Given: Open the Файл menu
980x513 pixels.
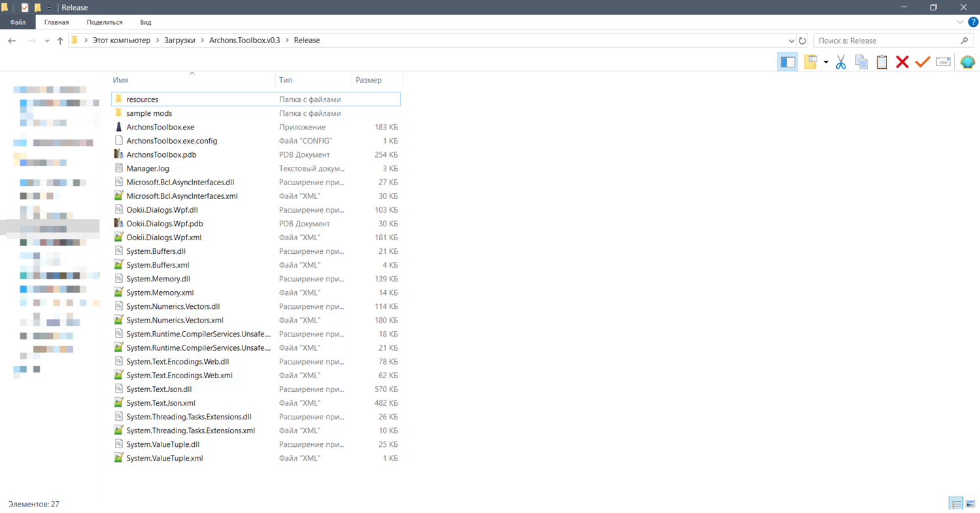Looking at the screenshot, I should (x=18, y=22).
